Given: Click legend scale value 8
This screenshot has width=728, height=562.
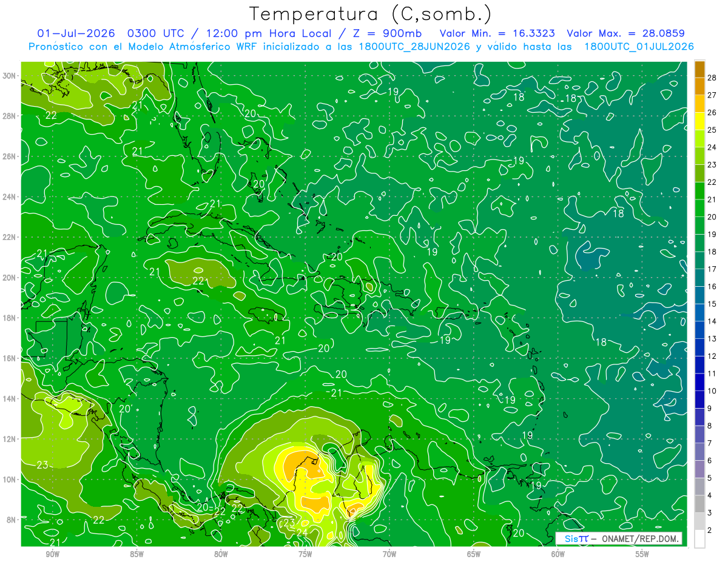Looking at the screenshot, I should point(710,426).
